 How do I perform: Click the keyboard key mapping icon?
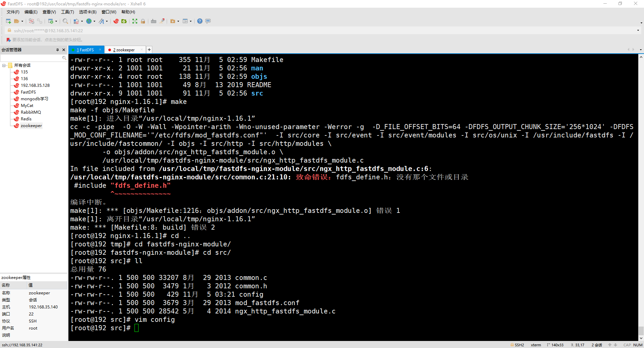tap(154, 21)
